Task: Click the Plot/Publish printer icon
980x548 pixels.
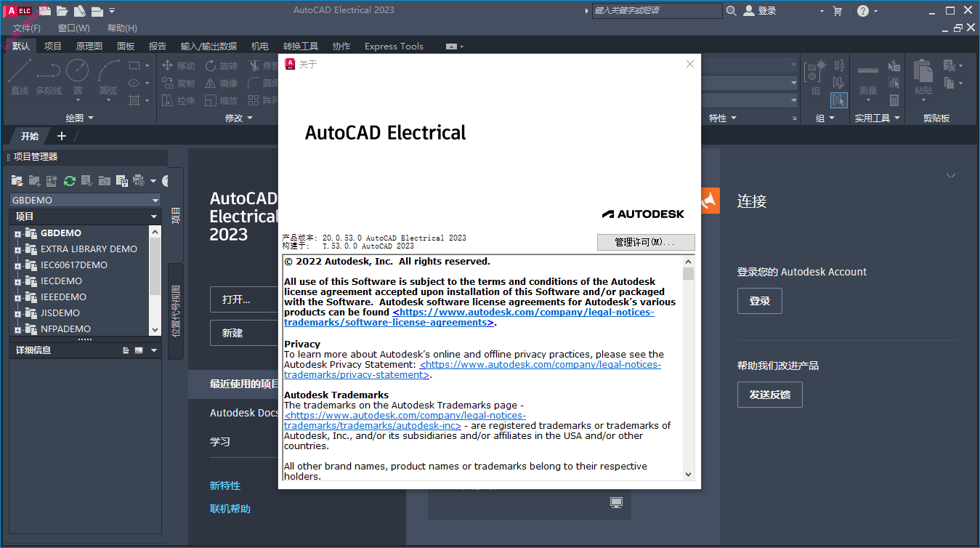Action: (x=139, y=180)
